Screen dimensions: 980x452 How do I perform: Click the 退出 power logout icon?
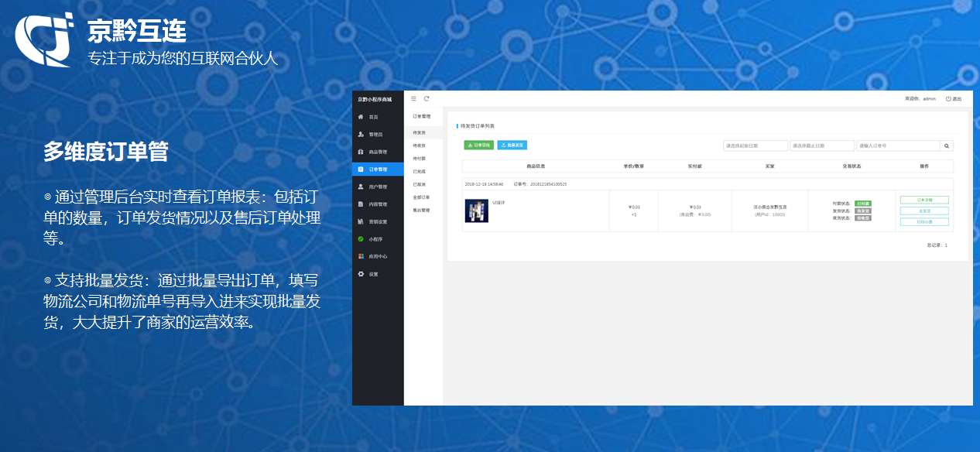coord(948,99)
